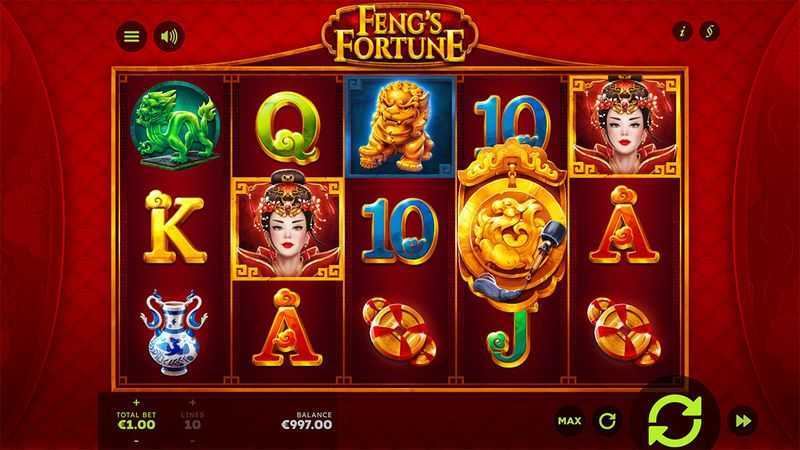This screenshot has width=800, height=450.
Task: Click the Balance €997.00 display
Action: pos(307,420)
